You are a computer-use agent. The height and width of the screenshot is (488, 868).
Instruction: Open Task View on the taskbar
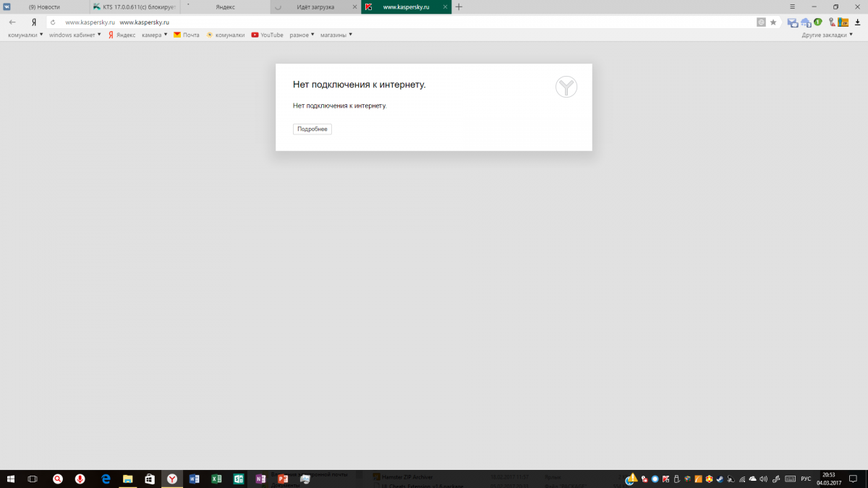coord(33,479)
